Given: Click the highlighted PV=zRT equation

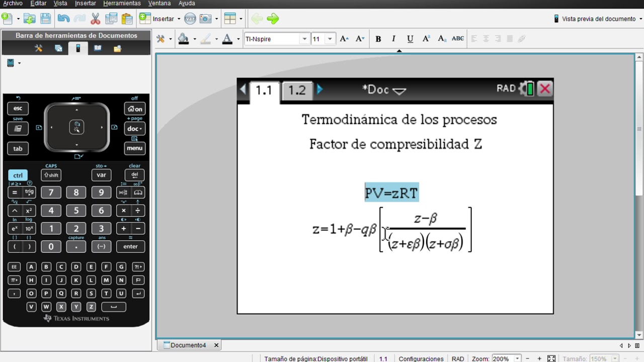Looking at the screenshot, I should (391, 193).
